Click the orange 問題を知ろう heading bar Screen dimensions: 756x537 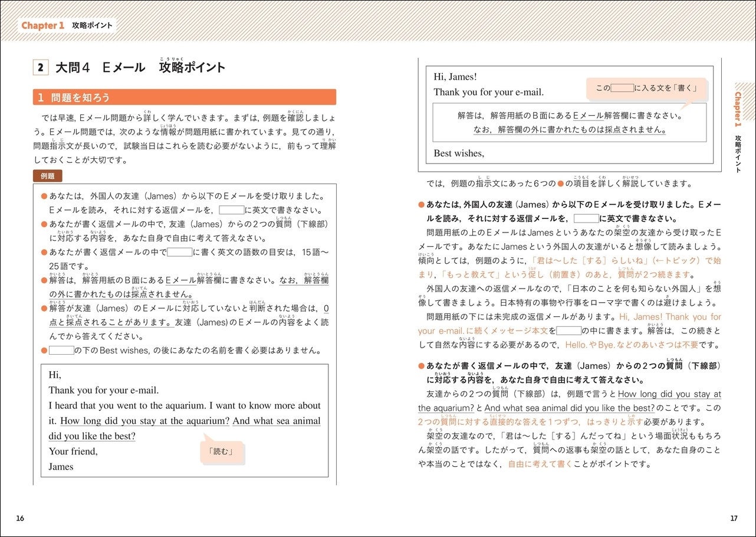pyautogui.click(x=185, y=97)
